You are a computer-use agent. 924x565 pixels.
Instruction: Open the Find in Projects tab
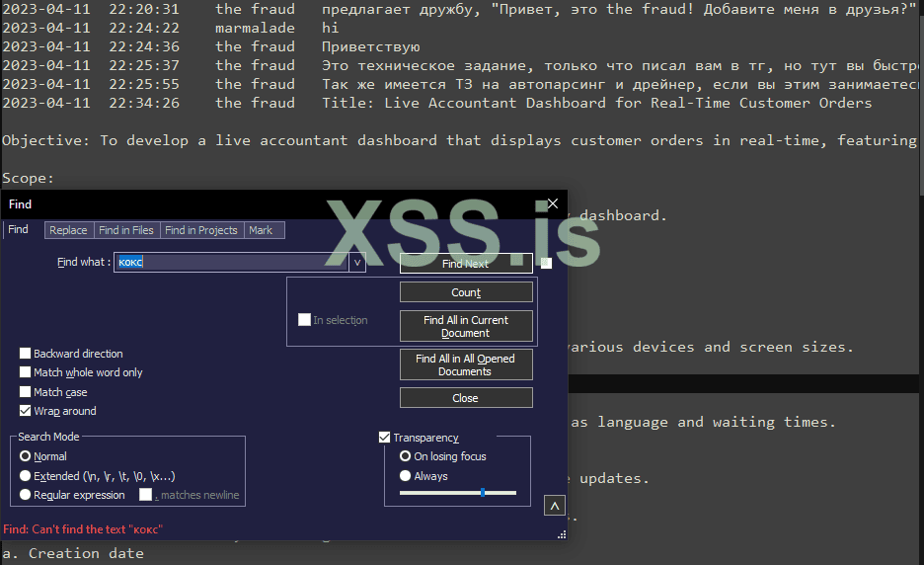[201, 230]
